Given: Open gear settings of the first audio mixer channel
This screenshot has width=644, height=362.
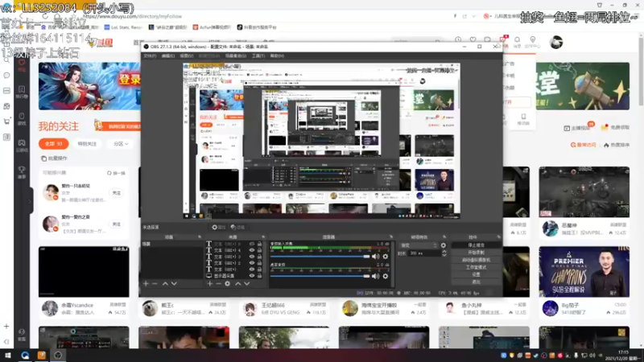Looking at the screenshot, I should click(x=386, y=257).
